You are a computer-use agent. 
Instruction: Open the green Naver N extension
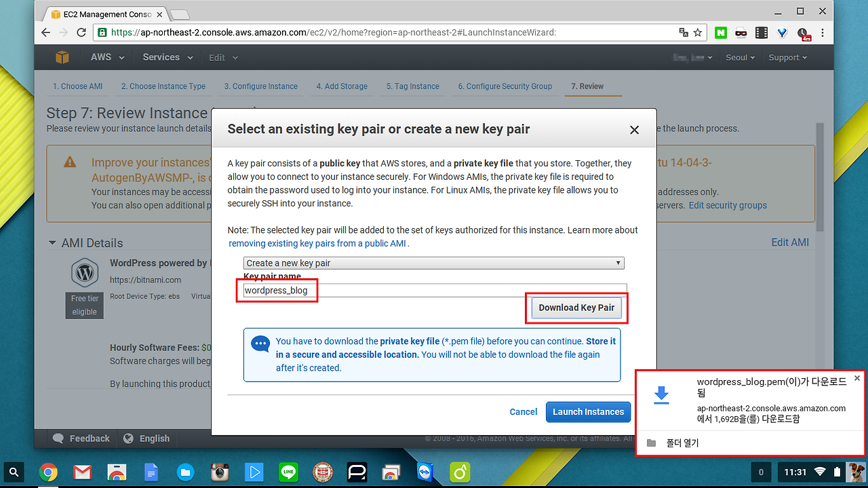click(x=721, y=32)
